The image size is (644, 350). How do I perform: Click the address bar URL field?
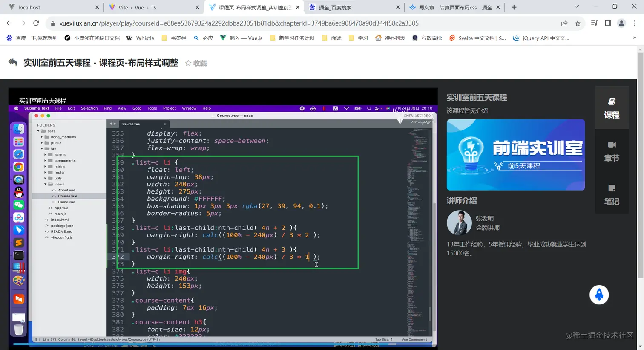pos(239,23)
